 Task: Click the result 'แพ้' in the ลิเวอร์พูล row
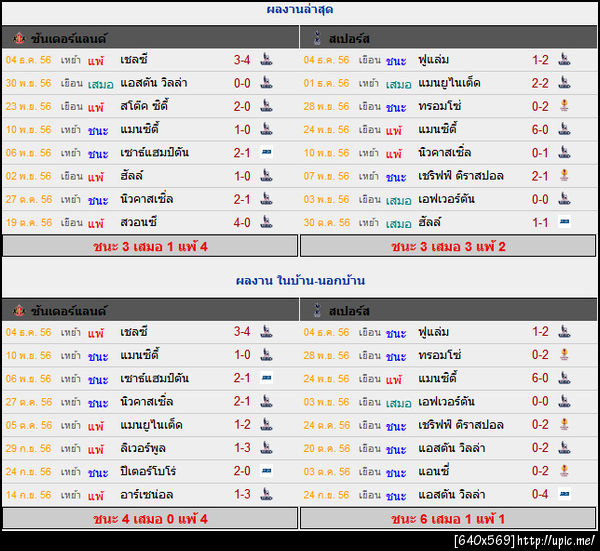96,448
